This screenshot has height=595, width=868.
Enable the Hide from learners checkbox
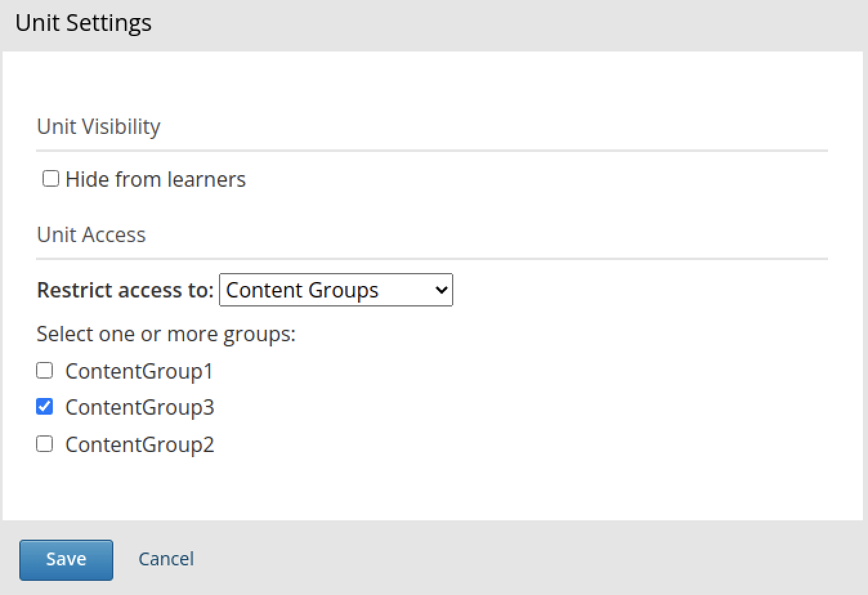[51, 178]
